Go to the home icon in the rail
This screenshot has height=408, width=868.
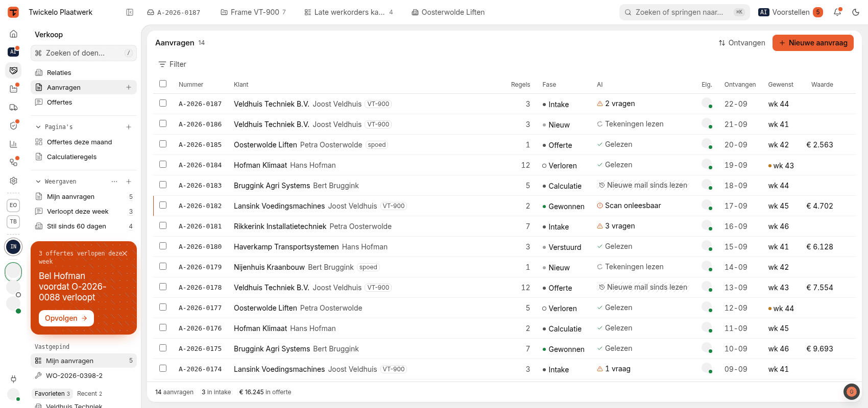point(14,34)
